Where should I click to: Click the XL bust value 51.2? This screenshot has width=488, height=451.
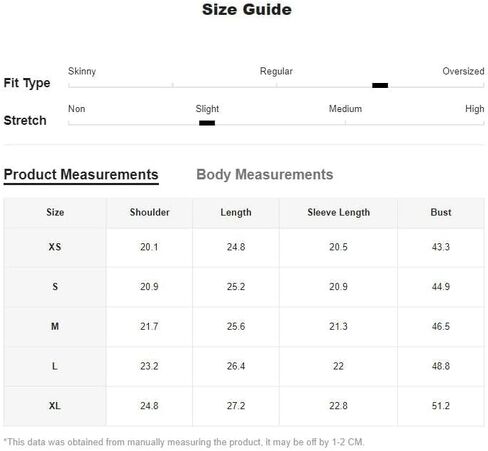click(441, 406)
